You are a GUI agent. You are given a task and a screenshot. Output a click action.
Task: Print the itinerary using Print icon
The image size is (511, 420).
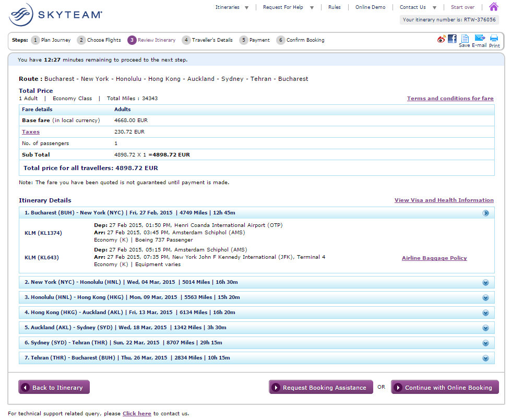(494, 40)
